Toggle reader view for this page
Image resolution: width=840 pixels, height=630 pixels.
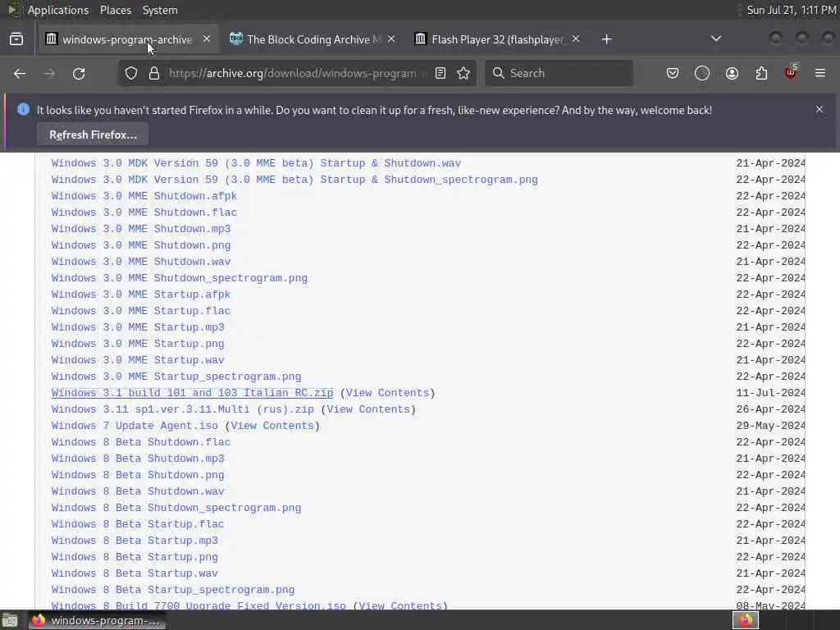click(x=441, y=73)
